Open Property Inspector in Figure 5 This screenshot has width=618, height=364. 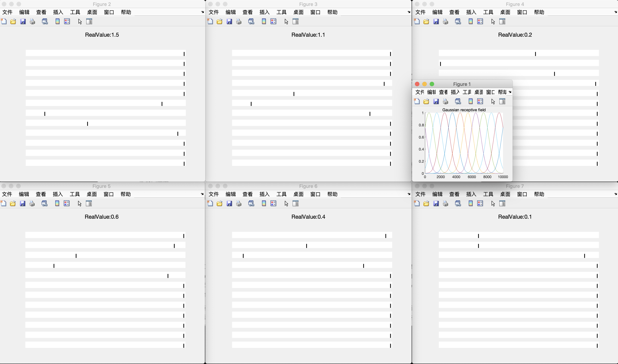coord(89,204)
